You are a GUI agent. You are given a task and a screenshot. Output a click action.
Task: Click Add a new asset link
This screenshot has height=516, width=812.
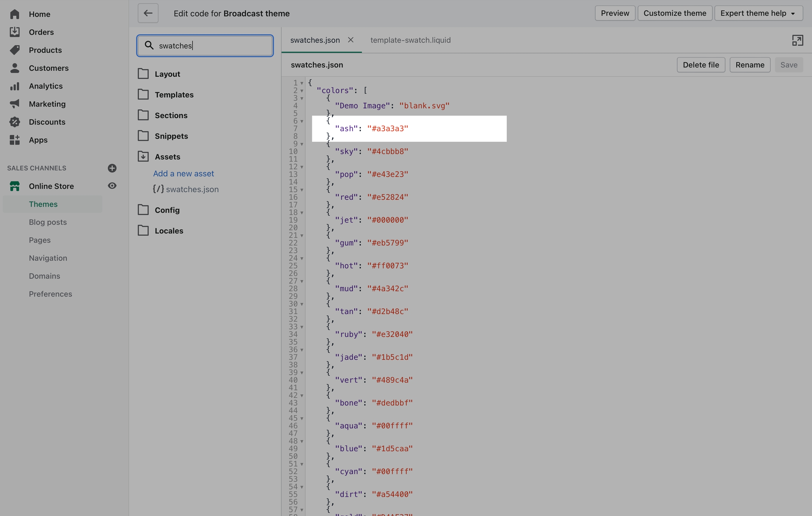(x=183, y=173)
